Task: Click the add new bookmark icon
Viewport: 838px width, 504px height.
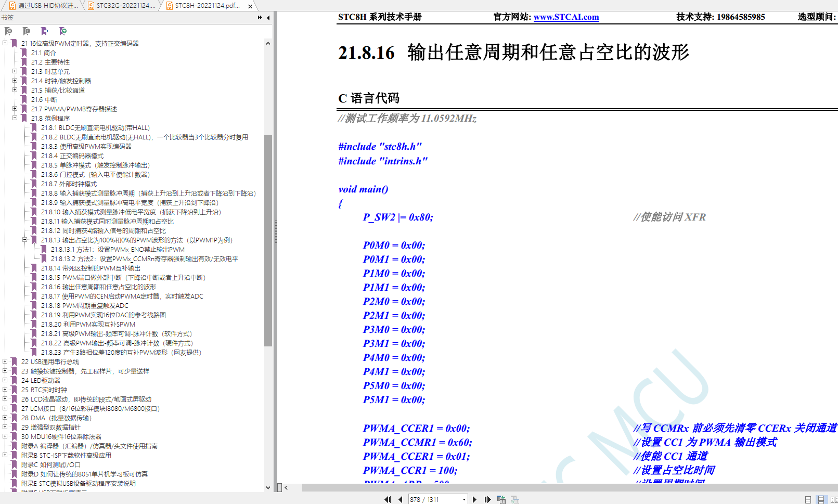Action: [27, 31]
